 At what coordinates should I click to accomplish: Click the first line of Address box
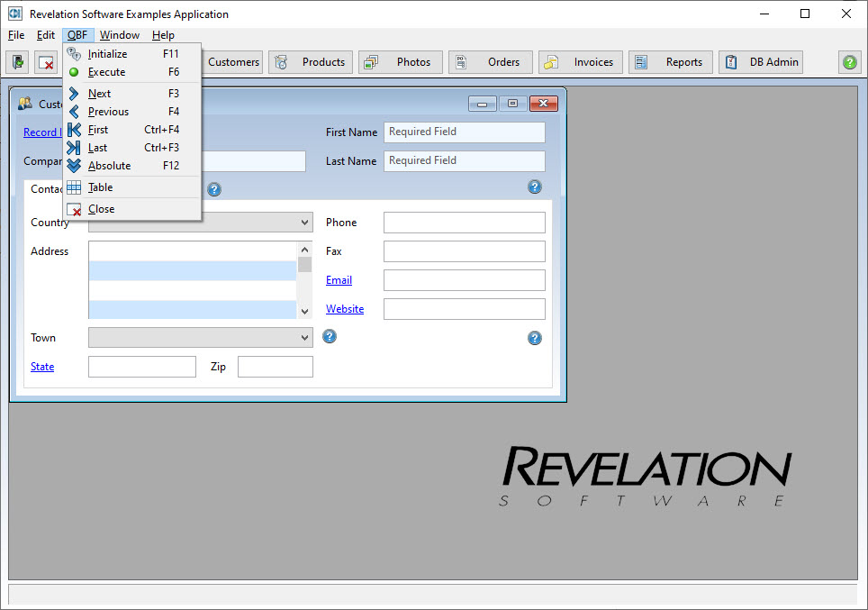tap(193, 251)
